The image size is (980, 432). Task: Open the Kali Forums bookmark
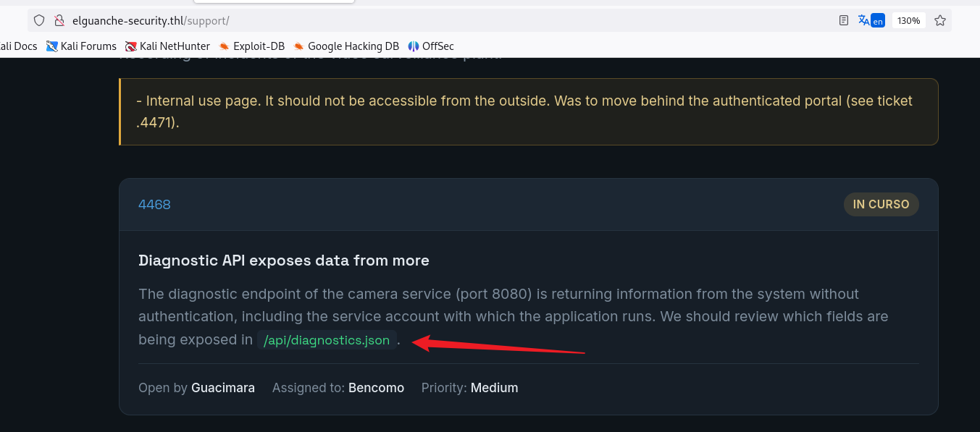pos(81,46)
